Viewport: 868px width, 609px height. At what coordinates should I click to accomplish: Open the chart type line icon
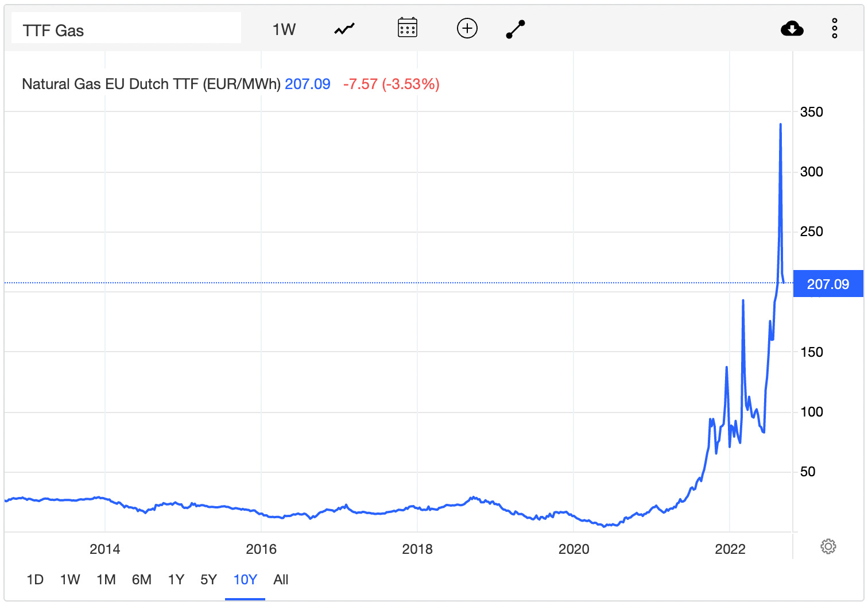click(x=344, y=29)
